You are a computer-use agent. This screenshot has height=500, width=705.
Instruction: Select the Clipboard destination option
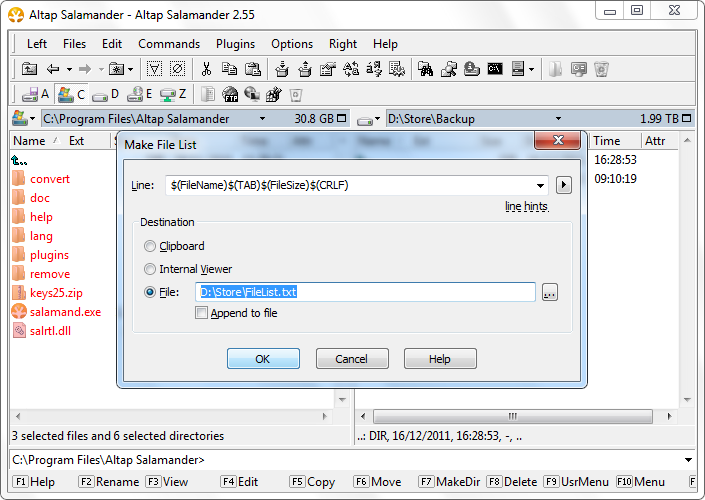(150, 246)
